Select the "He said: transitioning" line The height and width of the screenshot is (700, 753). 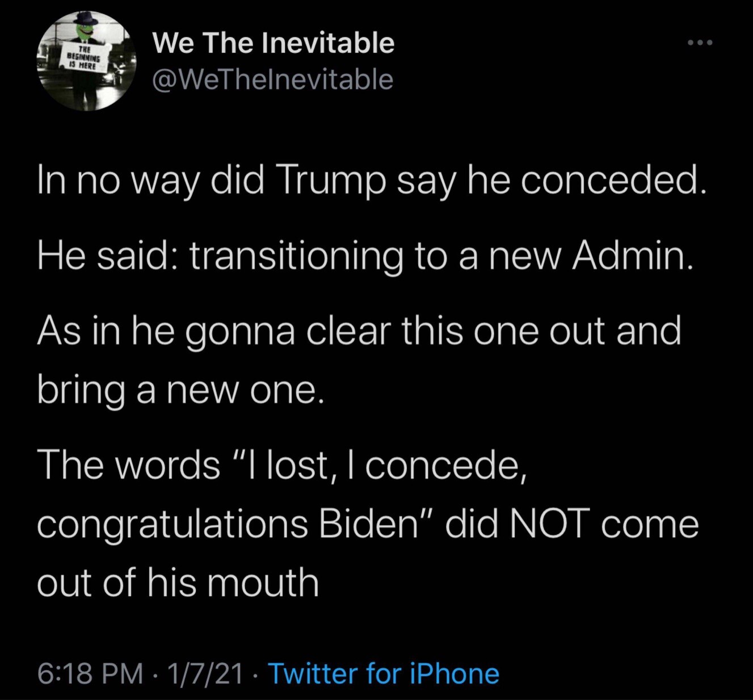pyautogui.click(x=365, y=256)
